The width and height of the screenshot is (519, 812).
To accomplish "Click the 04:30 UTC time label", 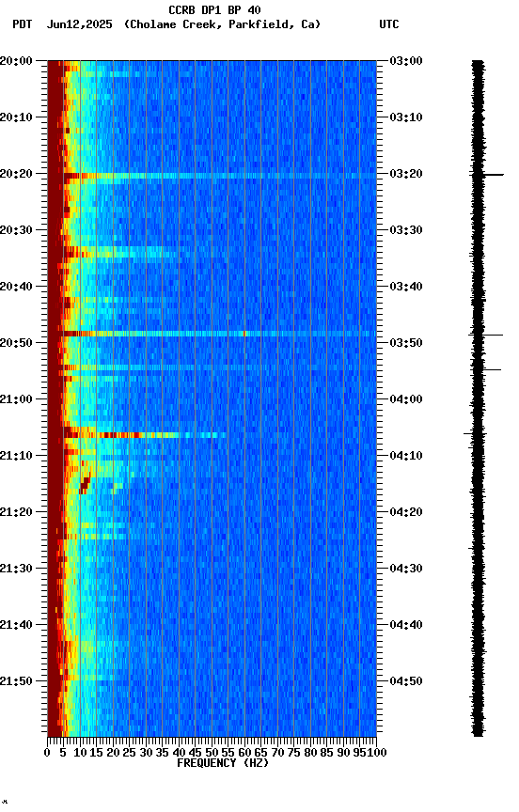I will (x=406, y=569).
